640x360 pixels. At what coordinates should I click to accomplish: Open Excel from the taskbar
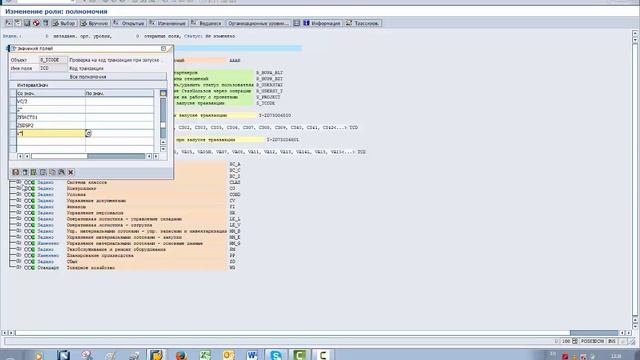click(x=205, y=355)
